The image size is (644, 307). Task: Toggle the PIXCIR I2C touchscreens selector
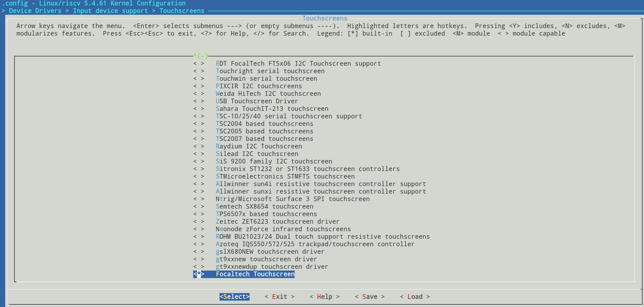point(199,86)
